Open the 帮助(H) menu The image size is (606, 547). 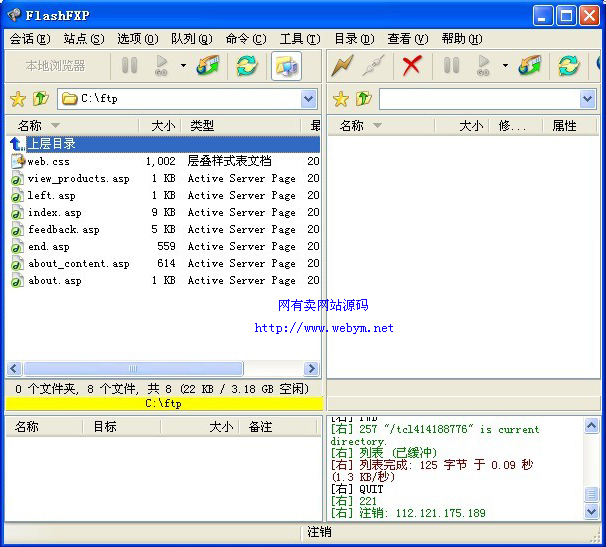[462, 39]
